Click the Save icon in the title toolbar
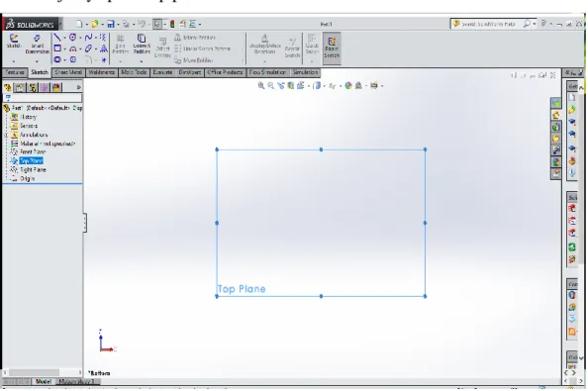The height and width of the screenshot is (391, 588). [111, 24]
